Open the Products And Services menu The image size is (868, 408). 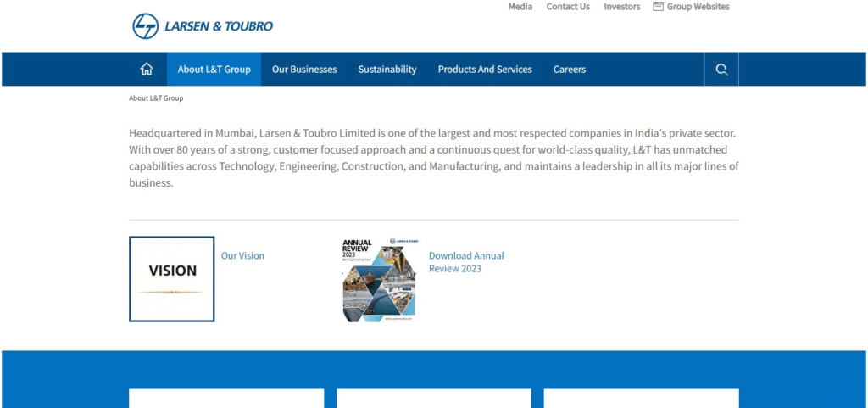(485, 70)
